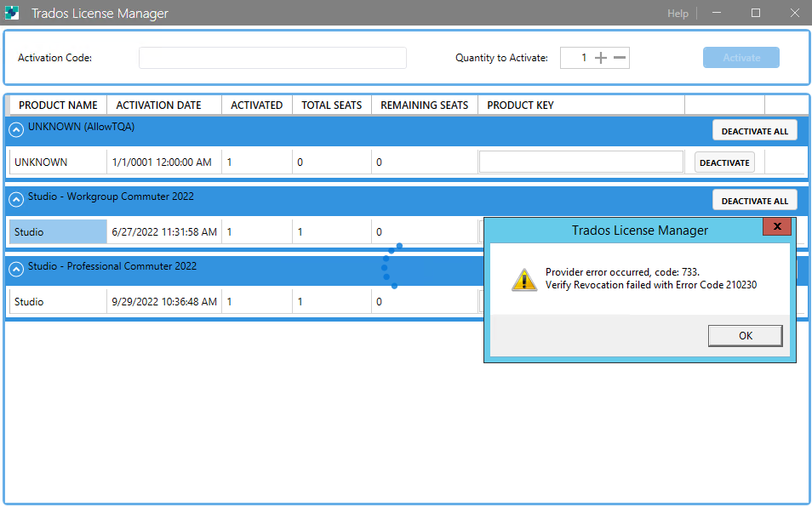Click the product key field of UNKNOWN row

tap(581, 162)
